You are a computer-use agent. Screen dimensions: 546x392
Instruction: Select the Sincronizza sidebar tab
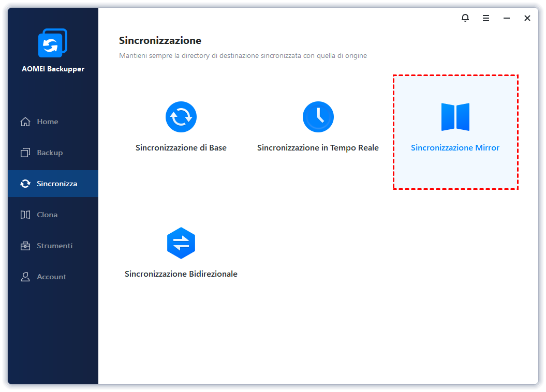tap(53, 184)
